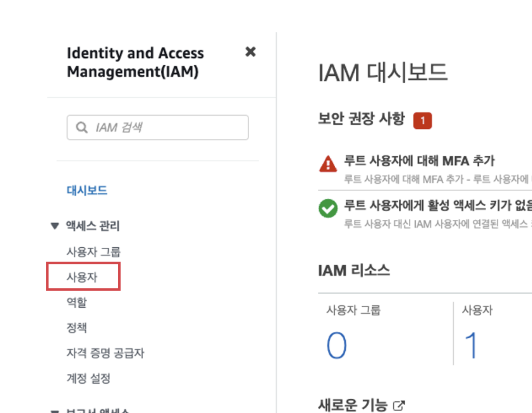Open the 대시보드 link in sidebar
This screenshot has height=413, width=532.
(x=87, y=190)
